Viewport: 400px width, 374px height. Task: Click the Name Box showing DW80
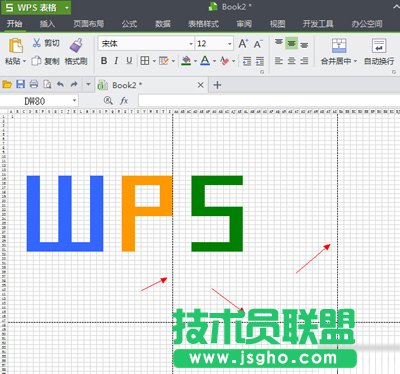point(35,101)
